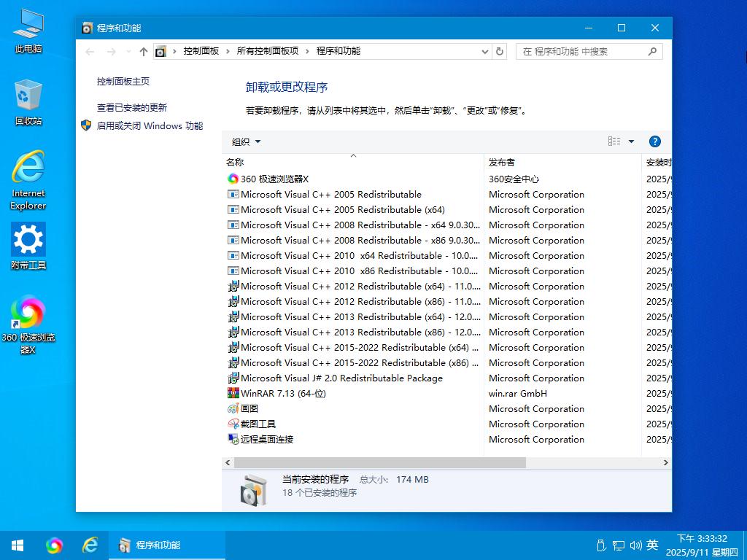
Task: Open 启用或关闭 Windows 功能 link
Action: [150, 125]
